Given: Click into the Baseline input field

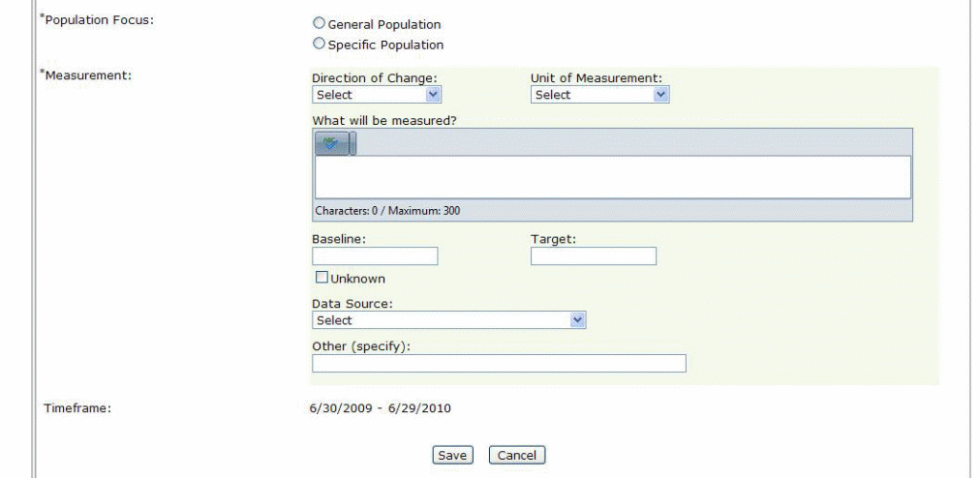Looking at the screenshot, I should click(x=375, y=256).
